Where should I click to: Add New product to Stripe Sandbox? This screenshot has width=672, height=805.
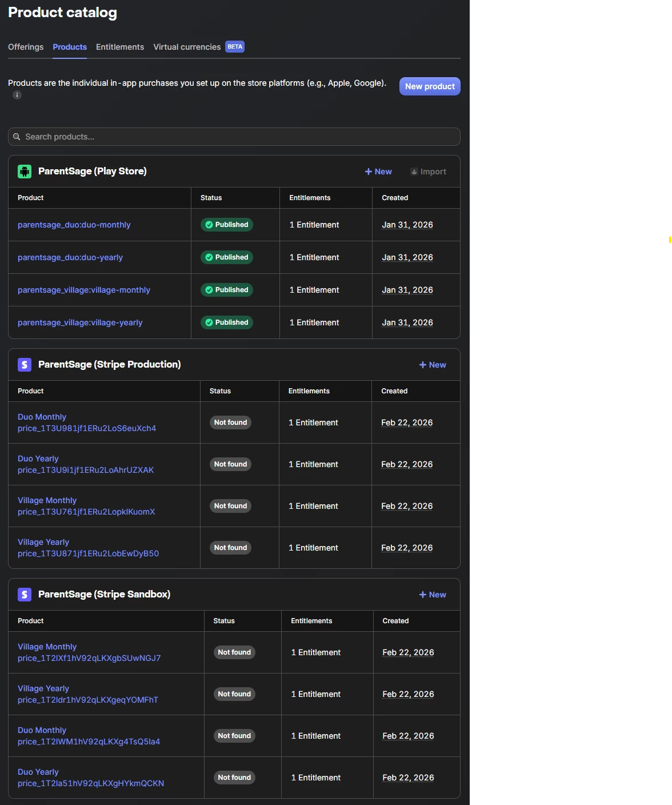point(433,595)
